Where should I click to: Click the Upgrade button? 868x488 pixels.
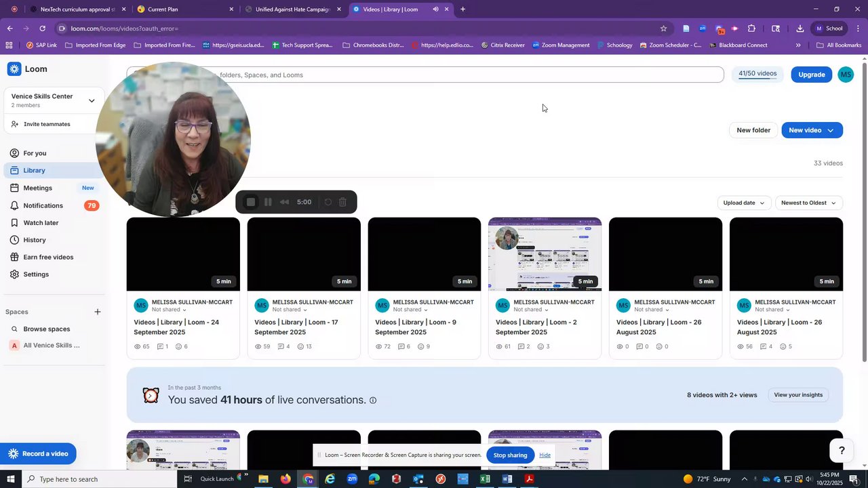[x=811, y=75]
